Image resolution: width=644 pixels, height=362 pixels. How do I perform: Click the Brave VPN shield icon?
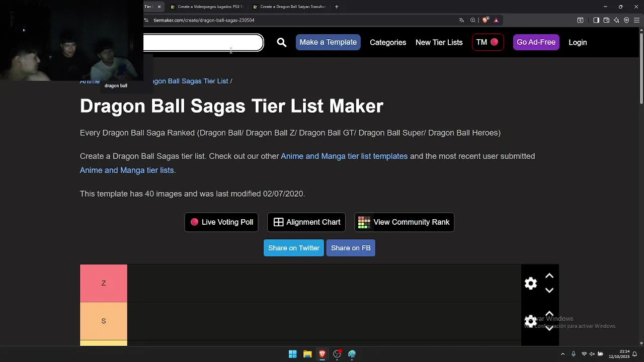[626, 20]
